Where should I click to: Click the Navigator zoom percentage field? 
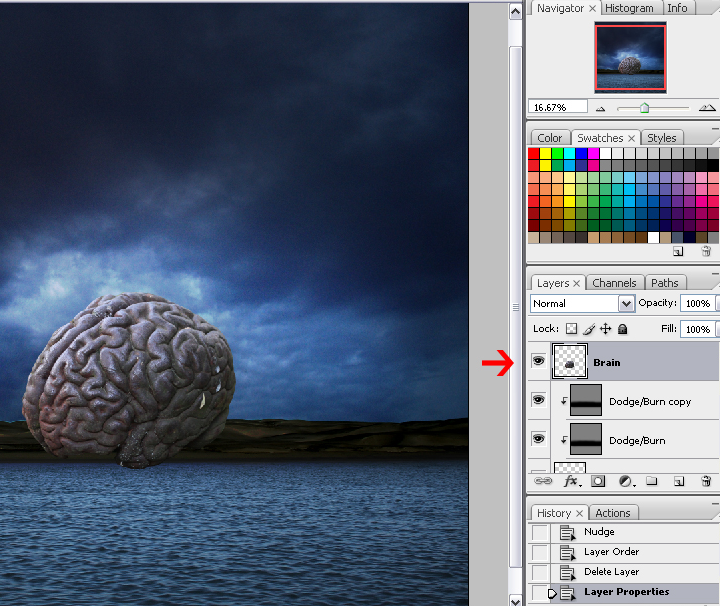[x=558, y=107]
